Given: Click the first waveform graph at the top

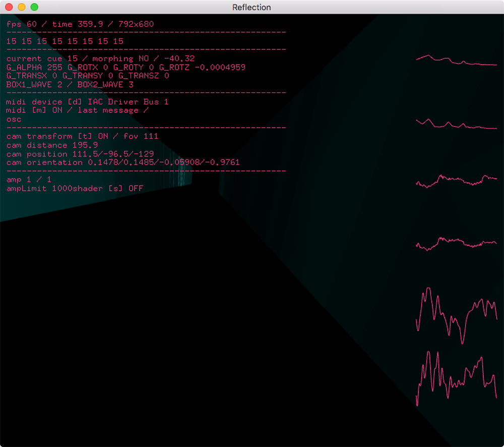Looking at the screenshot, I should [456, 61].
